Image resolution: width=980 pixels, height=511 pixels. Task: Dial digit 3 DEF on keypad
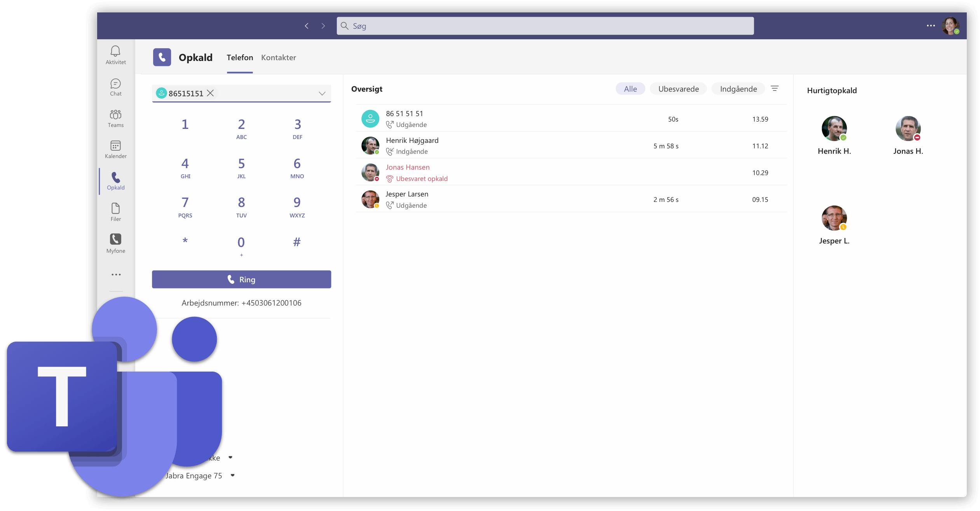pyautogui.click(x=297, y=129)
